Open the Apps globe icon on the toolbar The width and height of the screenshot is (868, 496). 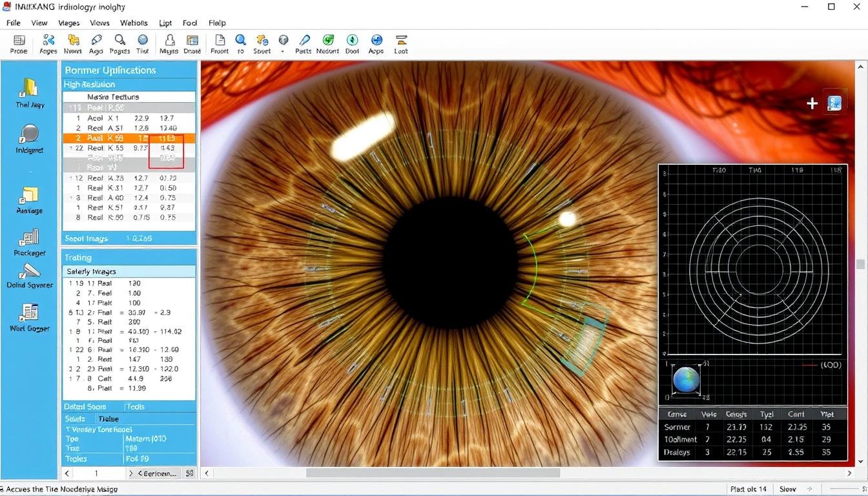pyautogui.click(x=375, y=43)
